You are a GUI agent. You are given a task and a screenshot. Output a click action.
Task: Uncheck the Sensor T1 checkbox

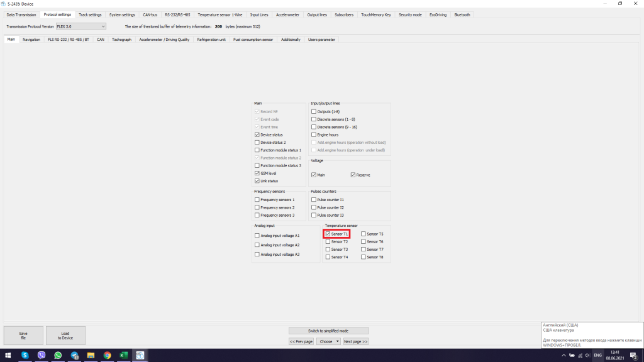pos(328,234)
